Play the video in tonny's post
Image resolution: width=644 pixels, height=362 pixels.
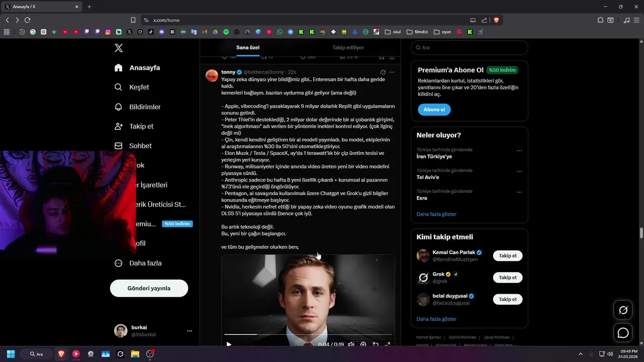point(229,344)
